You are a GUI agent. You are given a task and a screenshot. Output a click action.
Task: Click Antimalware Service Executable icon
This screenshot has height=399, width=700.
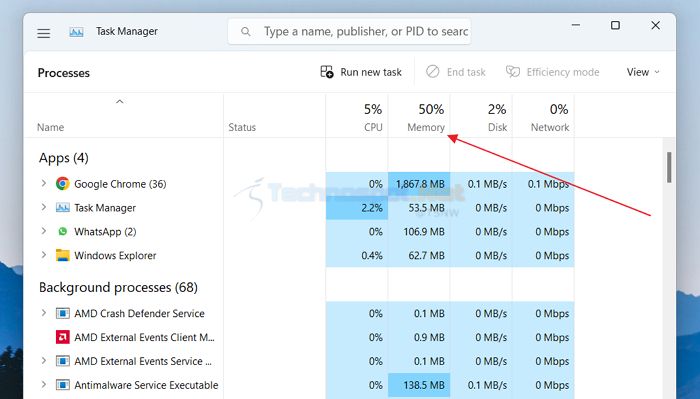pos(62,385)
